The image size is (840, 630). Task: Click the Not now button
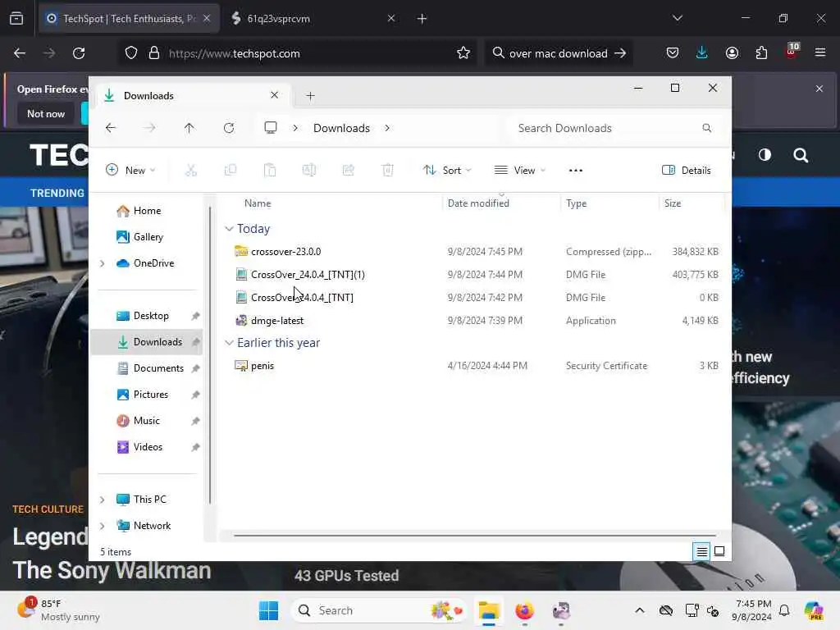click(x=46, y=113)
